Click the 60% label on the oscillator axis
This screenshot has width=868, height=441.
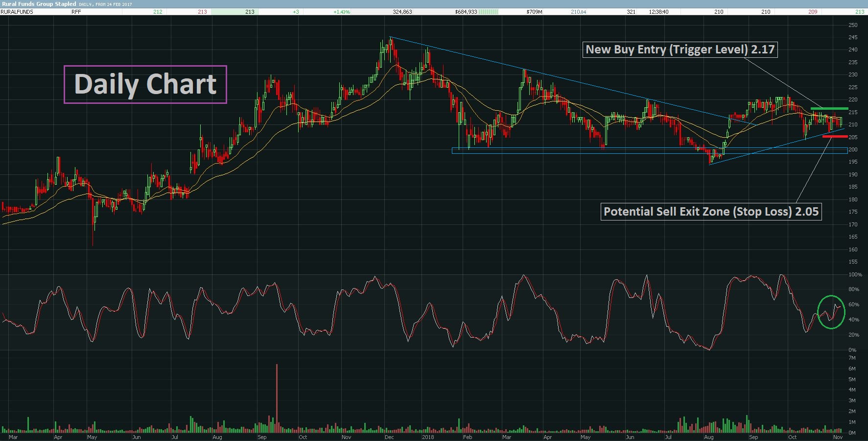(x=853, y=304)
